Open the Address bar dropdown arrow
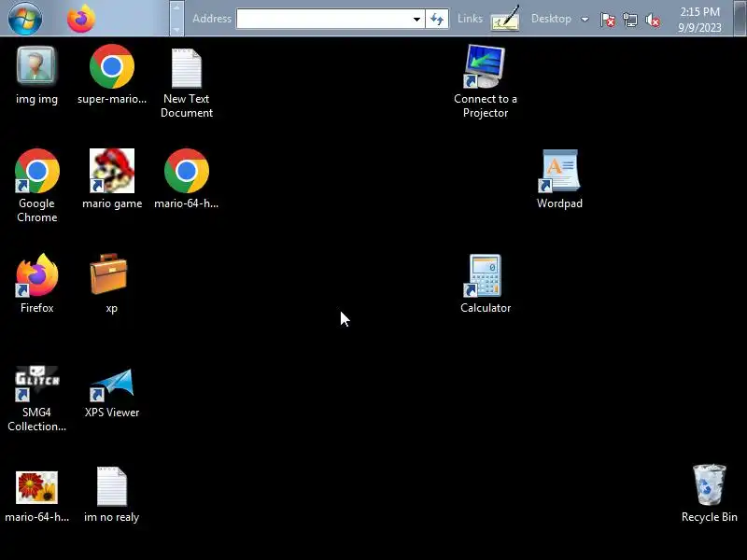 pyautogui.click(x=416, y=20)
